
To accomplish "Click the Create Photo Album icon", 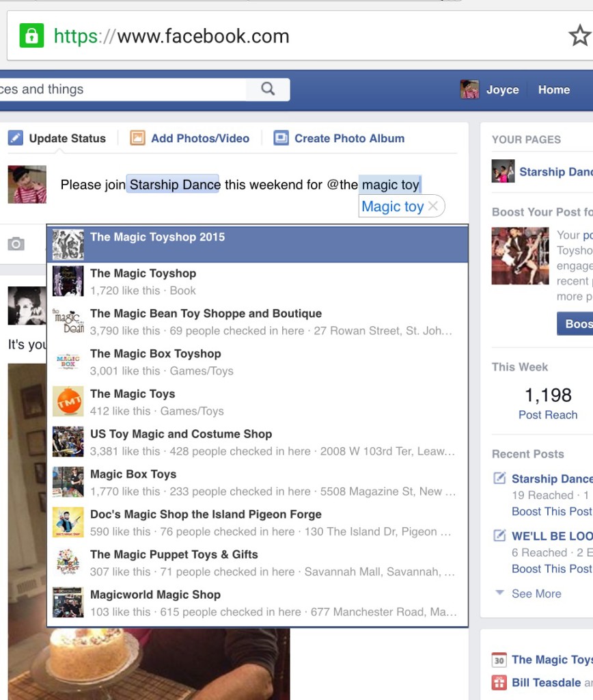I will pos(281,138).
